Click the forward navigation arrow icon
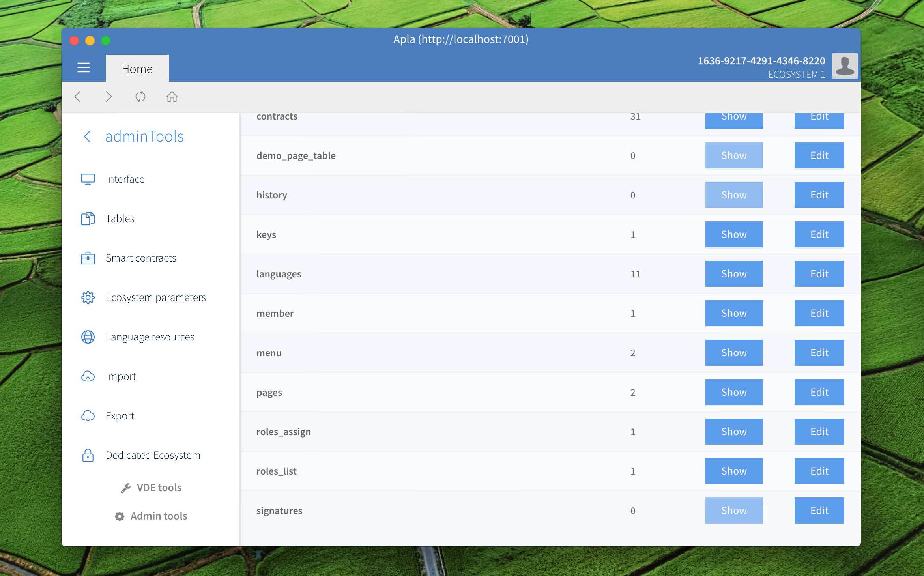Viewport: 924px width, 576px height. point(109,97)
